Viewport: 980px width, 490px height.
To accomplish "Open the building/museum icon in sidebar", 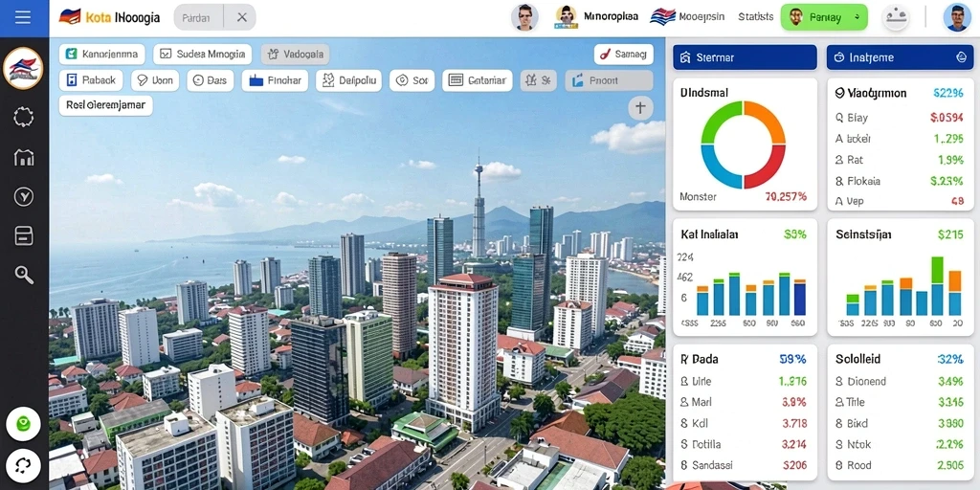I will coord(24,158).
